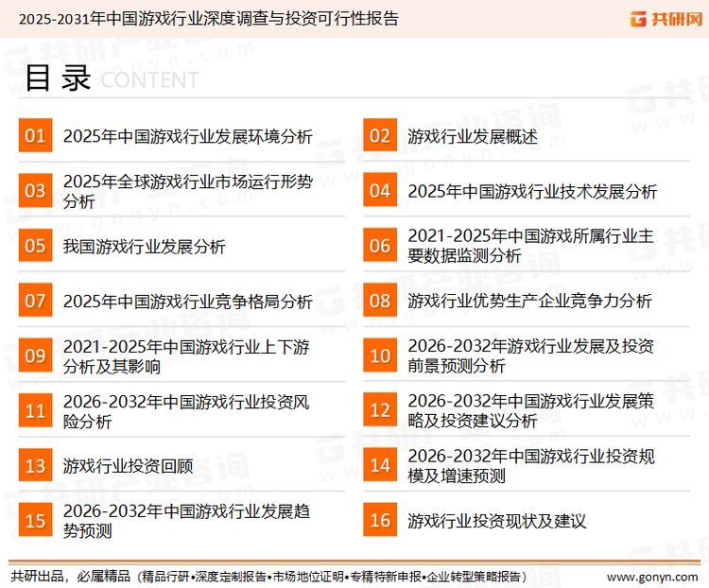
Task: Click the orange 10 number box
Action: pos(380,355)
